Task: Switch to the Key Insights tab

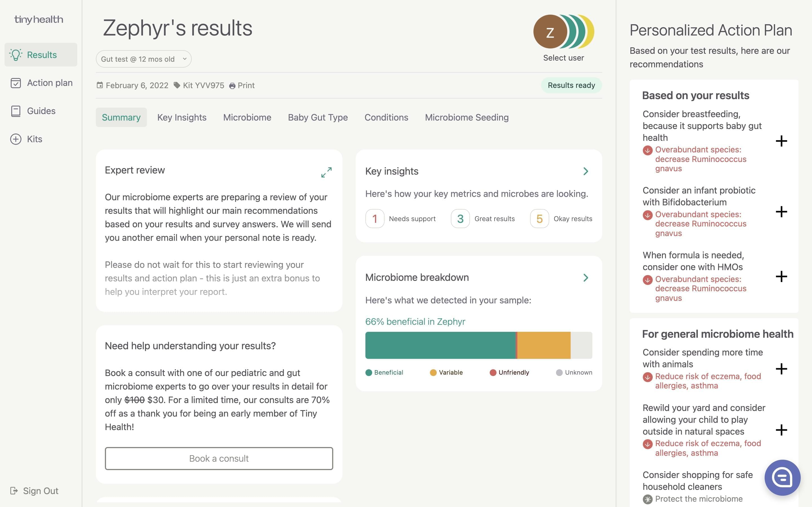Action: point(182,117)
